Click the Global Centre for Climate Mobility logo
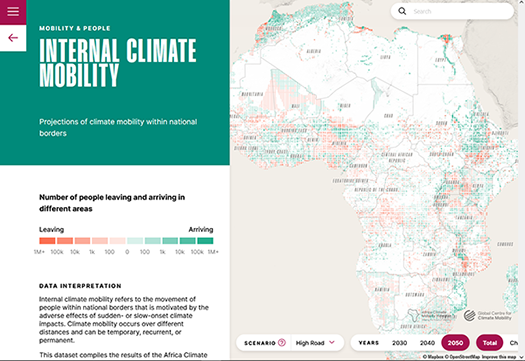This screenshot has width=525, height=361. pyautogui.click(x=488, y=315)
